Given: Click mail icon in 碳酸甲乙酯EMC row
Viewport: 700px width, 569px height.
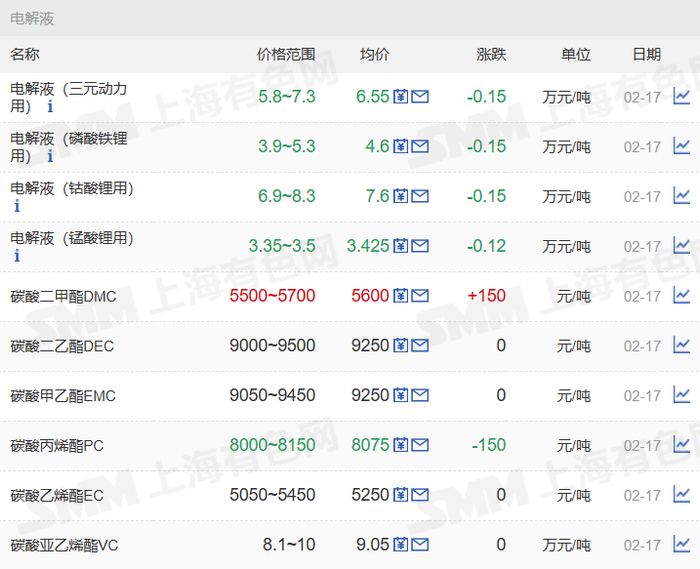Looking at the screenshot, I should click(x=420, y=395).
